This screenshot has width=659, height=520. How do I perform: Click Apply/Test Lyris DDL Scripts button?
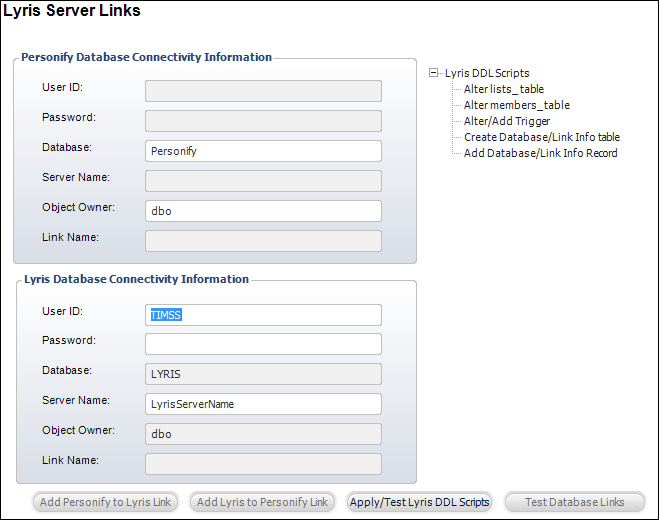(419, 502)
